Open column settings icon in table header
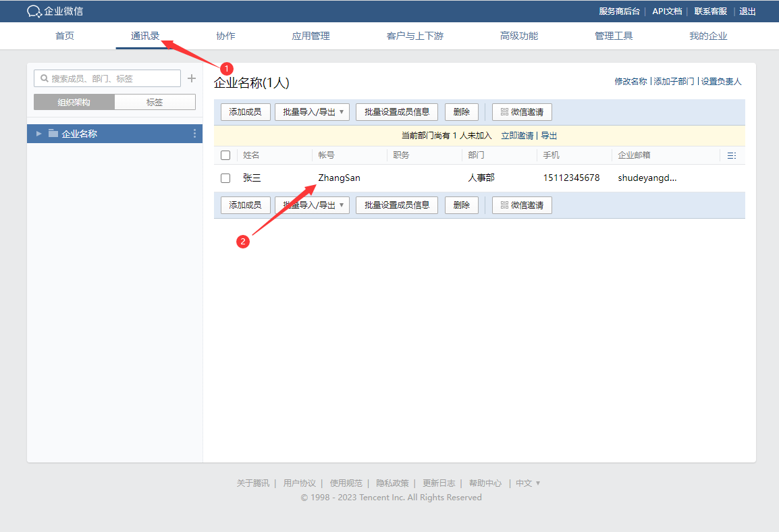779x532 pixels. pyautogui.click(x=731, y=155)
